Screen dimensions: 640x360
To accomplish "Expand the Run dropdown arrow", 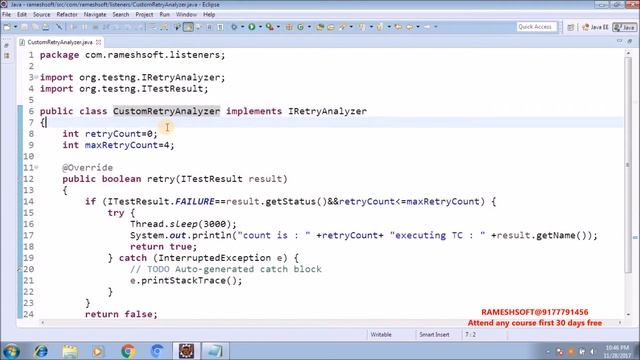I will [260, 27].
